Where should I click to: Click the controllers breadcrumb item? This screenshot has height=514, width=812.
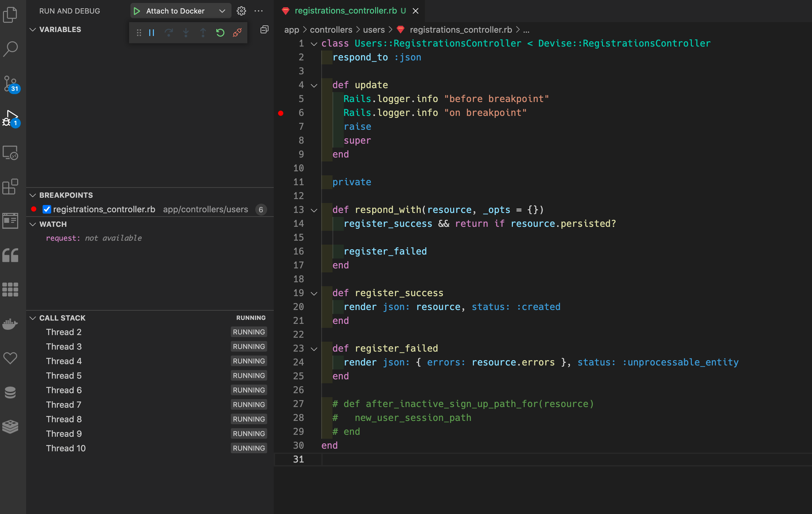[x=331, y=30]
